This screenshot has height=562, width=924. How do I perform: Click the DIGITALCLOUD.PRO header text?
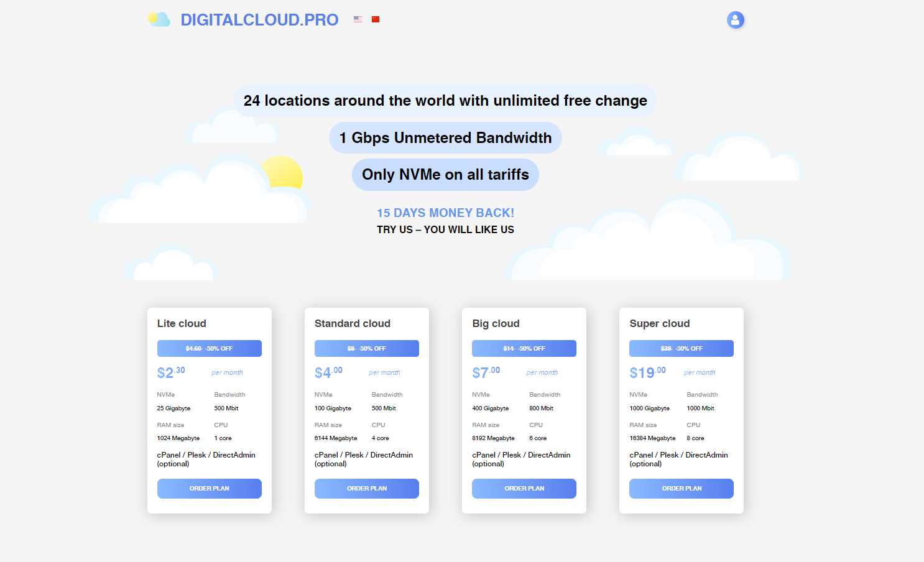coord(259,19)
